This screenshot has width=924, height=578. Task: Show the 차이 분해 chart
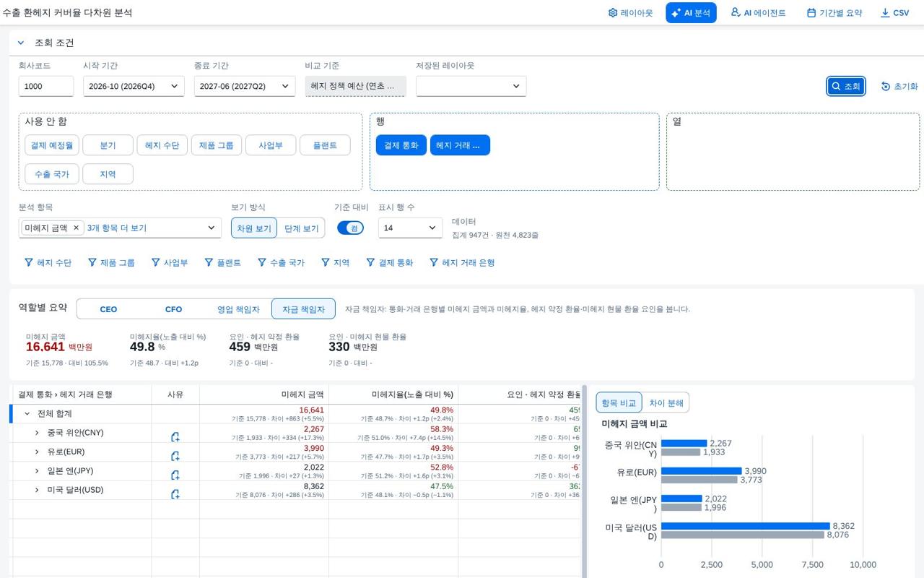tap(666, 402)
